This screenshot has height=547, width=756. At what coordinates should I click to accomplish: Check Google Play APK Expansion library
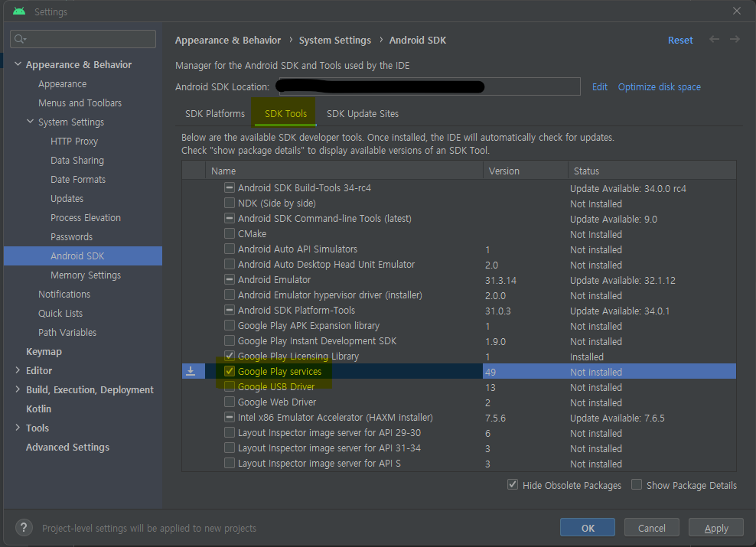(230, 325)
